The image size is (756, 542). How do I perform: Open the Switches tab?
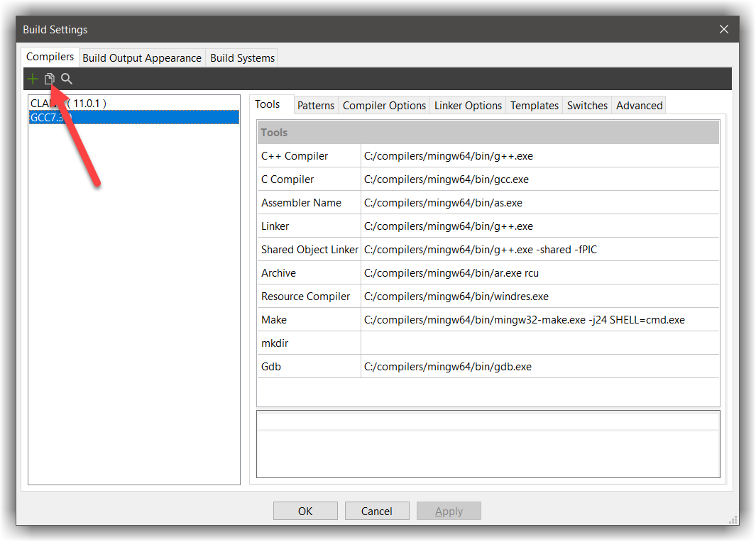[587, 105]
